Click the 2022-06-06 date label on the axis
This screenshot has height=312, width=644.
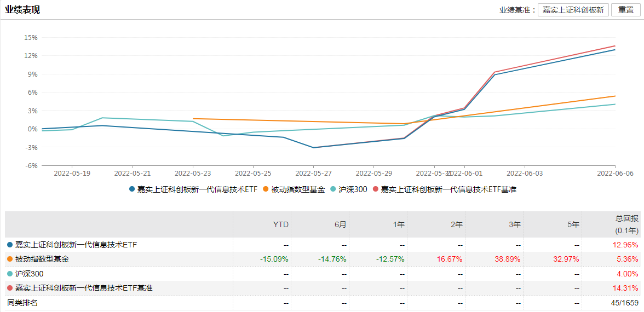coord(615,173)
